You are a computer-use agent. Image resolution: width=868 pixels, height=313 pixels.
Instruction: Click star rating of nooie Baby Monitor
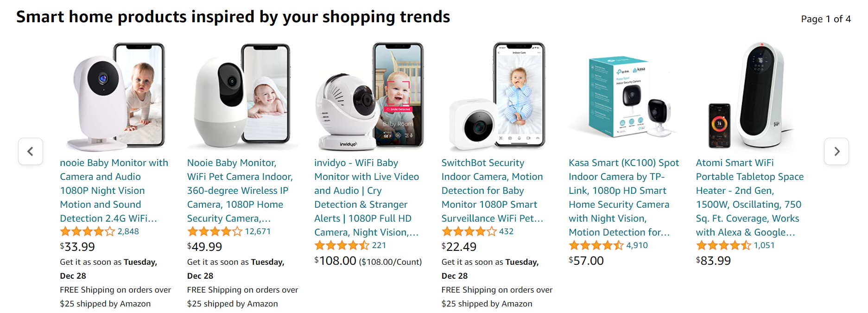tap(87, 231)
